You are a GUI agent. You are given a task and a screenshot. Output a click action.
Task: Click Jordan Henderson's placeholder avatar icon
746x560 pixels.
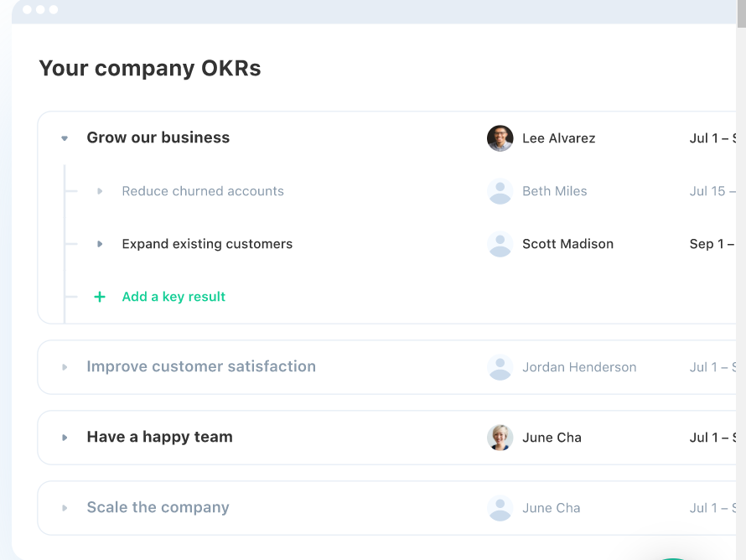click(500, 367)
